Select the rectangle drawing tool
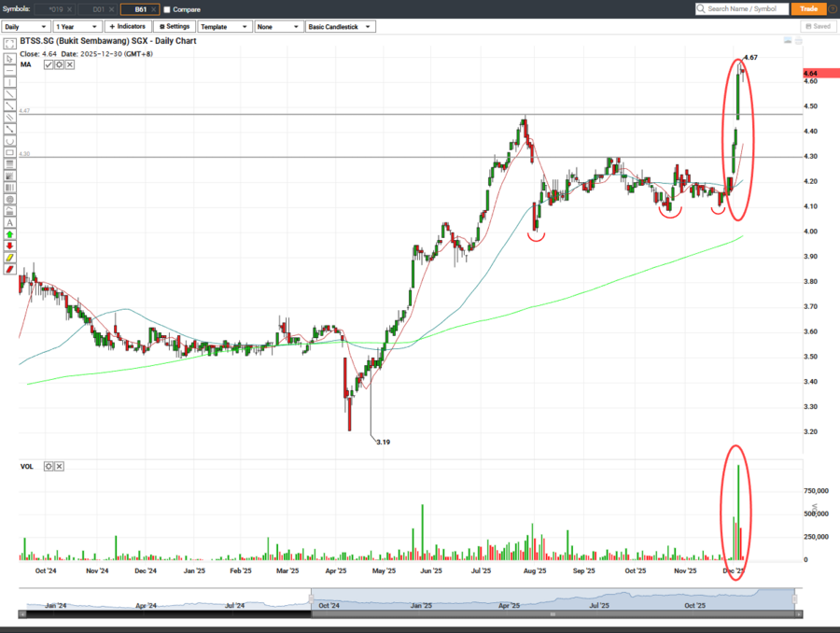Viewport: 840px width, 633px height. (9, 152)
